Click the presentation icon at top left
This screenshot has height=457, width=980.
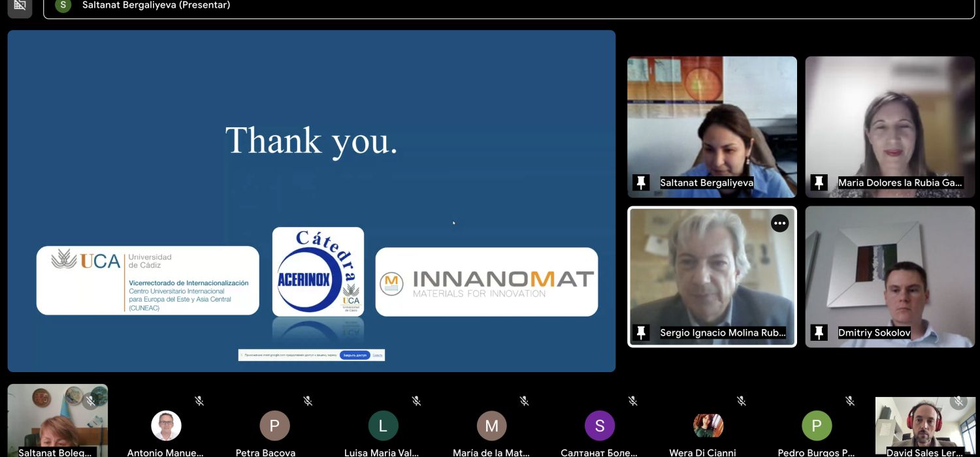[20, 5]
